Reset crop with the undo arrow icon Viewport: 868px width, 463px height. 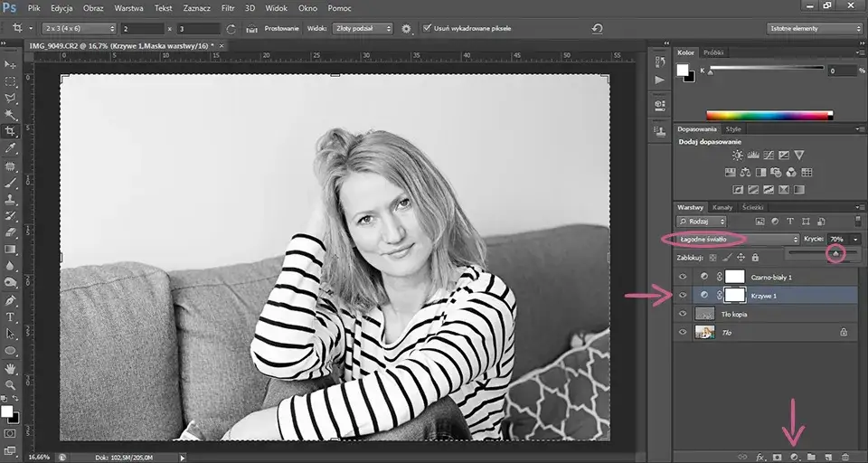coord(597,28)
